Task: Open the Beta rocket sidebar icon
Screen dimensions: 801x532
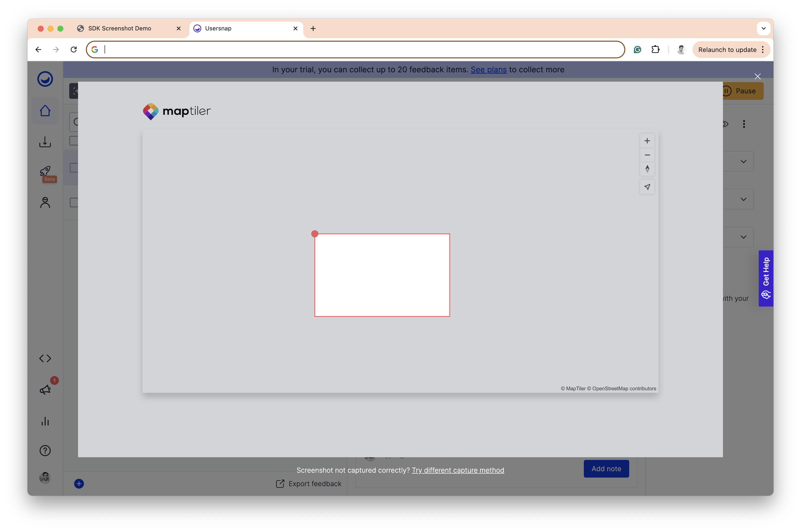Action: click(x=45, y=171)
